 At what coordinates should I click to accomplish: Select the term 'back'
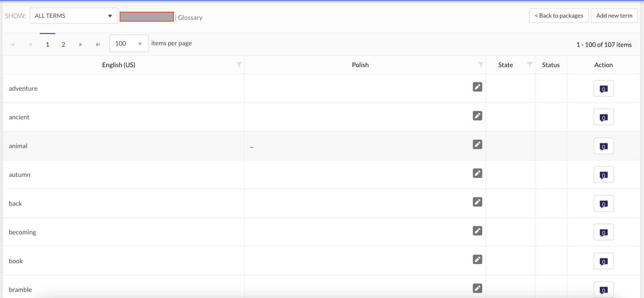coord(15,204)
